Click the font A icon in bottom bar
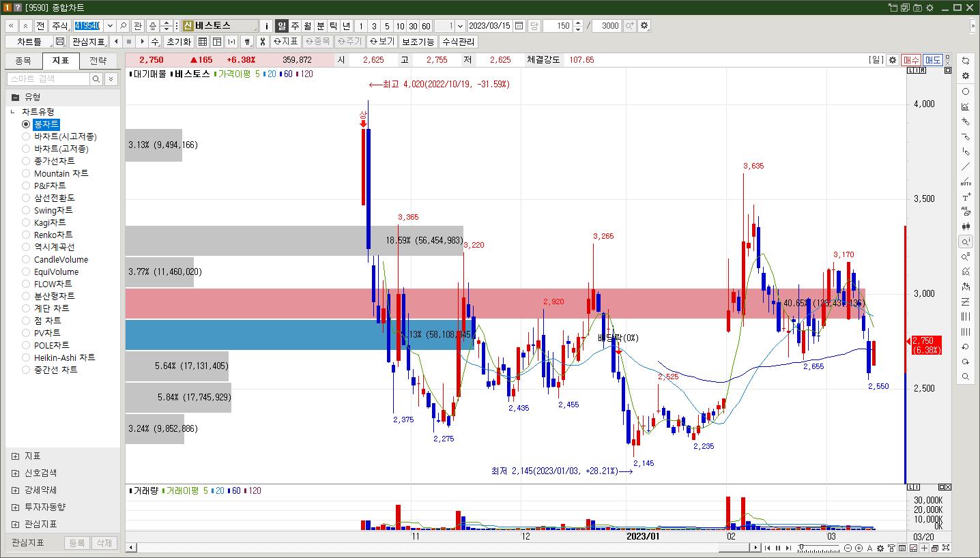Viewport: 980px width, 558px height. (x=869, y=548)
